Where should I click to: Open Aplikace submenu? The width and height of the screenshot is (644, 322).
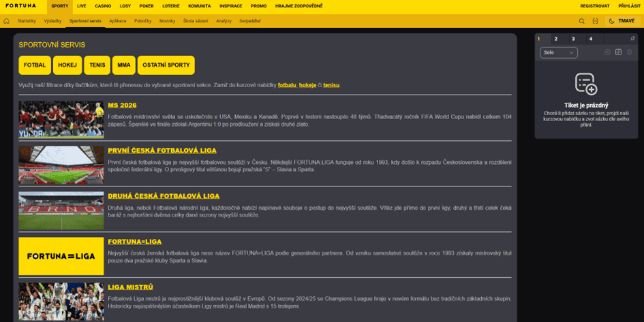pos(118,21)
